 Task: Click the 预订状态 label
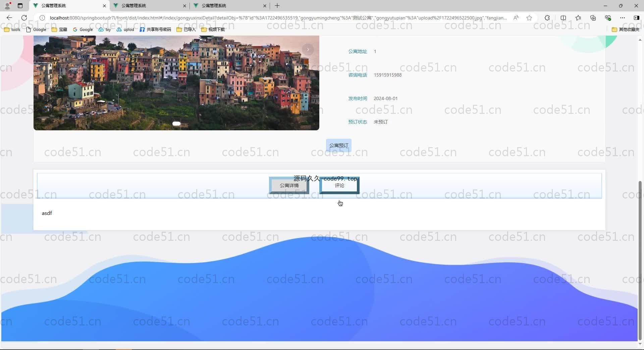[358, 122]
